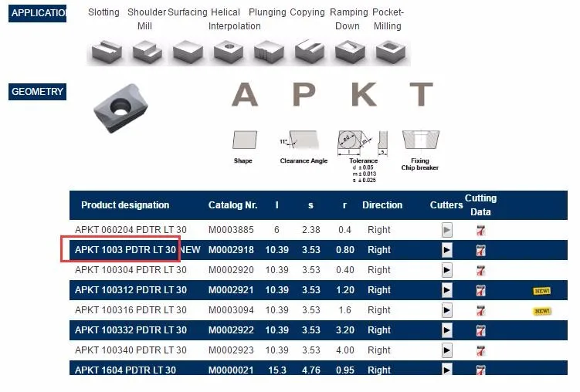The image size is (580, 392).
Task: Click the Shoulder Mill application image
Action: coord(148,52)
